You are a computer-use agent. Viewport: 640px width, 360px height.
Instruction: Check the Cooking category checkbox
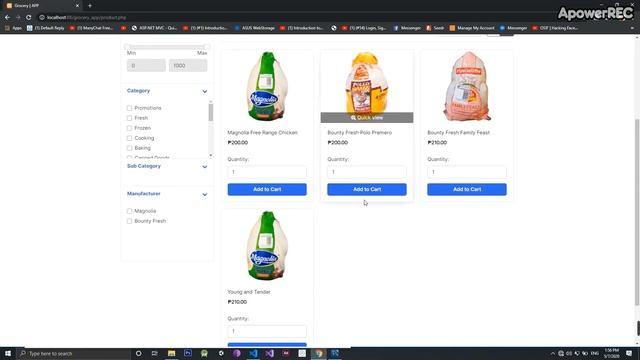coord(129,138)
